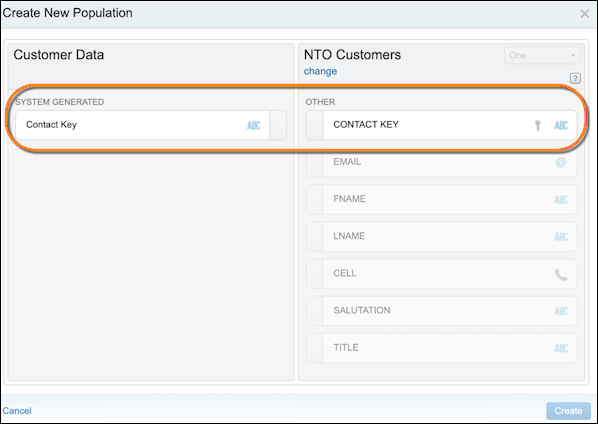Image resolution: width=598 pixels, height=424 pixels.
Task: Click ABC icon on FNAME row
Action: pos(561,200)
